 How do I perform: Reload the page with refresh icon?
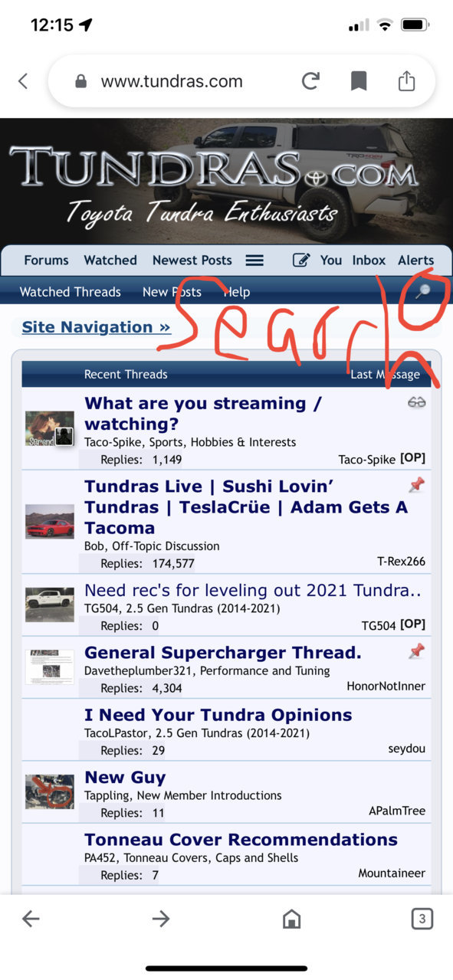310,81
